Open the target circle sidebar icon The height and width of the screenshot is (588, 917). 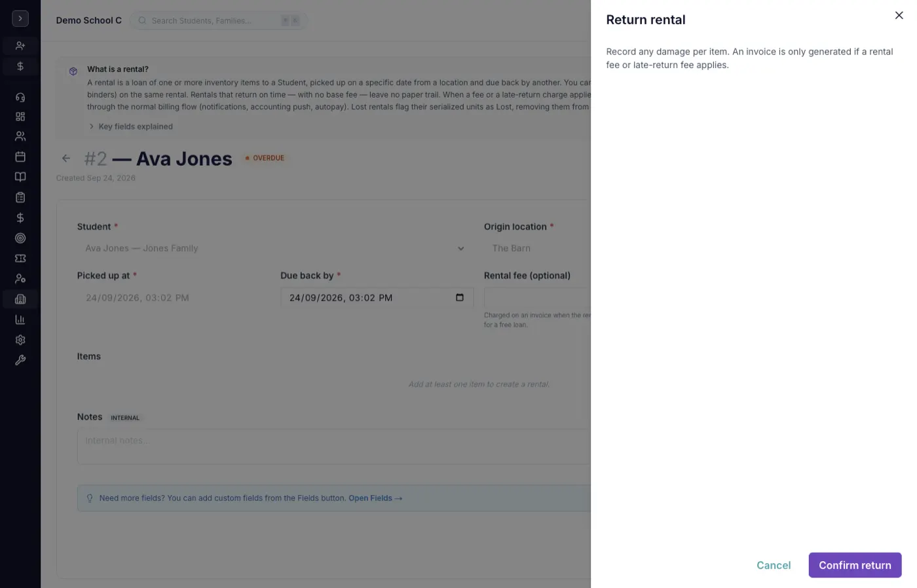(20, 238)
